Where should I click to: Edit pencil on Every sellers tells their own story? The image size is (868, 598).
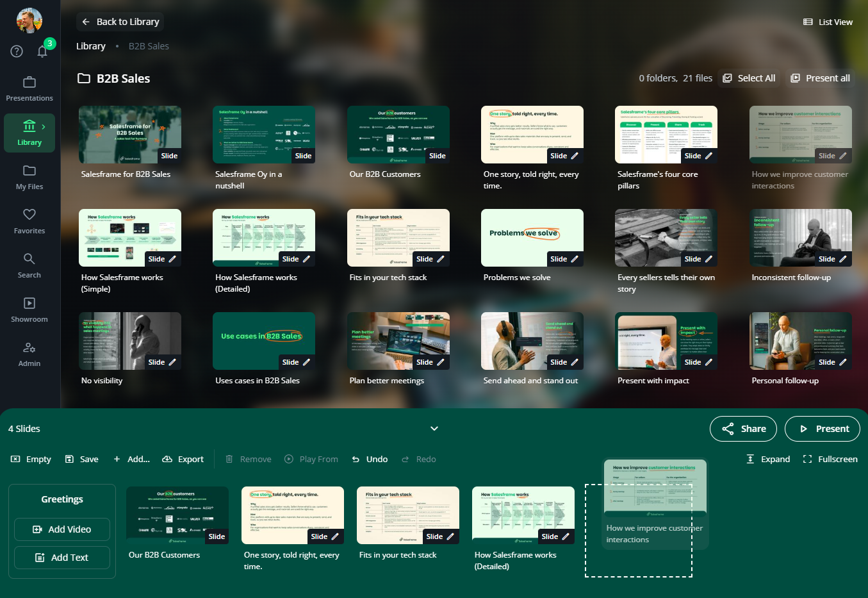click(708, 259)
